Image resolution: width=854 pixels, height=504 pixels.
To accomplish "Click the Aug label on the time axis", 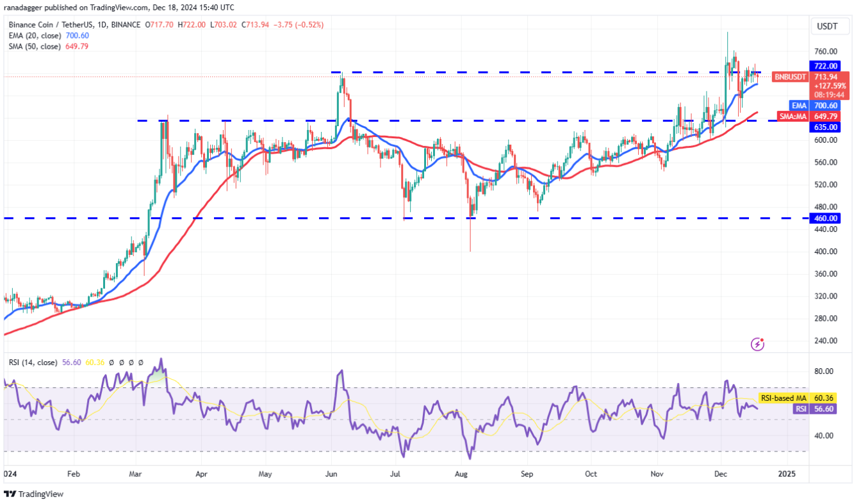I will [461, 475].
